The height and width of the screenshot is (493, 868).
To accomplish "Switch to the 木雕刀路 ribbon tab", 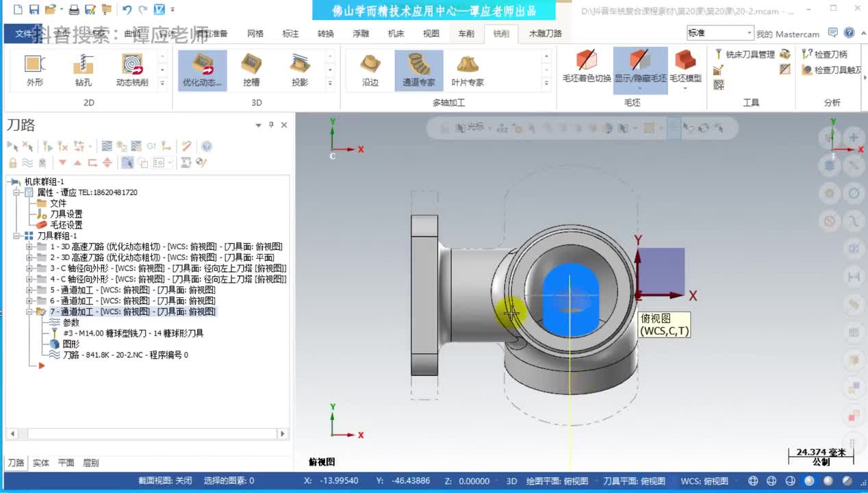I will [x=545, y=33].
